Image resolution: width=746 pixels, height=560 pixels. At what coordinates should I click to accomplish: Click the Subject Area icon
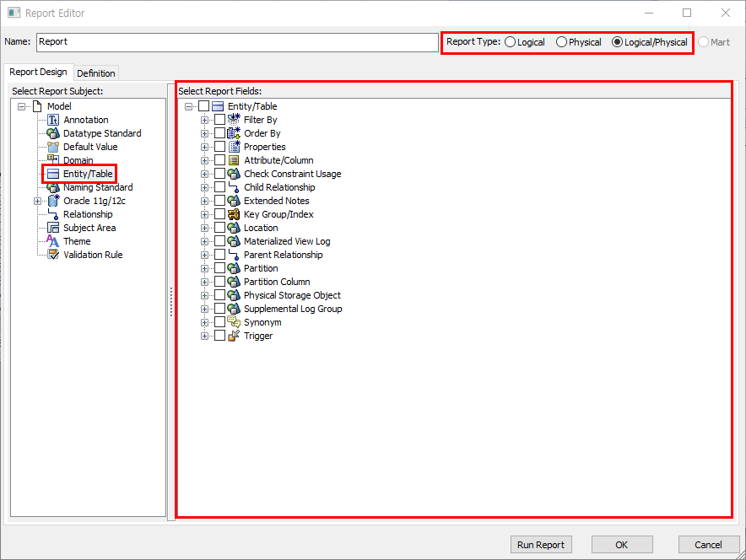point(53,228)
